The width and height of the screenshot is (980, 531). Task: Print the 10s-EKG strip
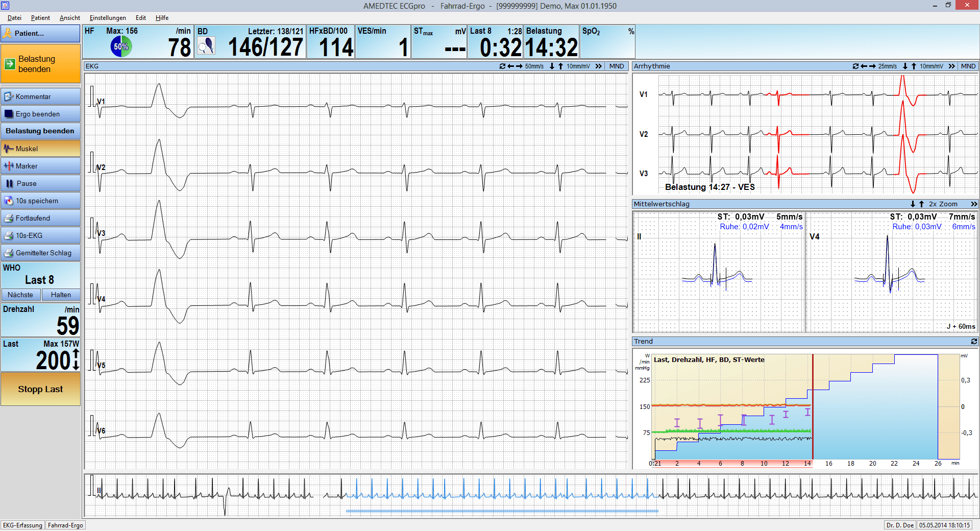(x=40, y=235)
